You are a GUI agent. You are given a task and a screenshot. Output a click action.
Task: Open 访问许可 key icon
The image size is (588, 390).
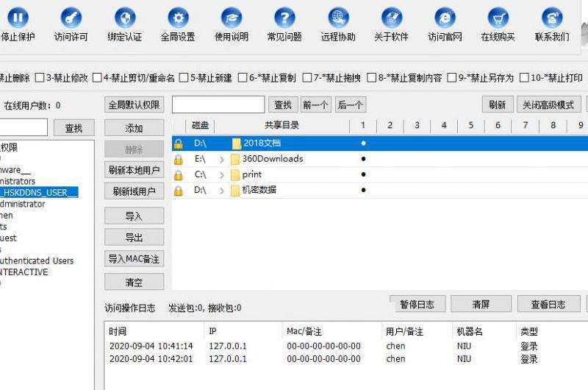coord(71,18)
